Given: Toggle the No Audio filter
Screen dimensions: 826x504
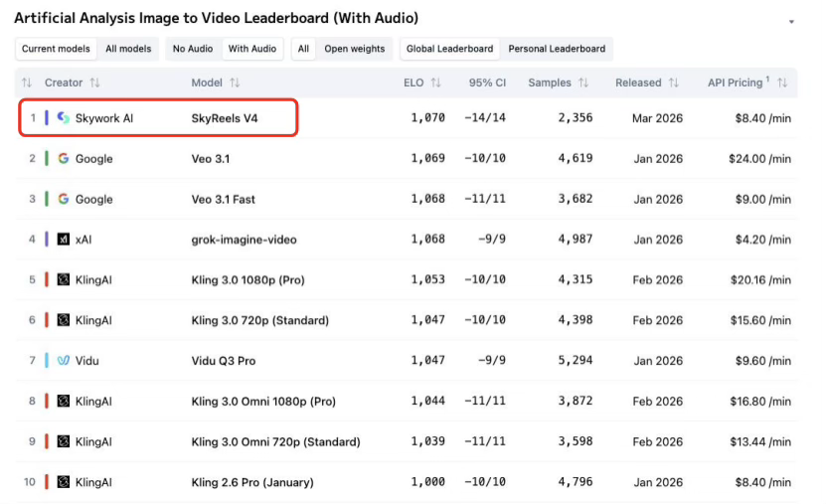Looking at the screenshot, I should click(x=193, y=49).
